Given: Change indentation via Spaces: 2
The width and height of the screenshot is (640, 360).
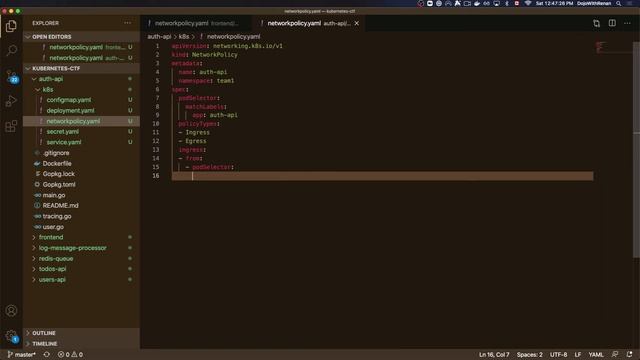Looking at the screenshot, I should click(529, 354).
